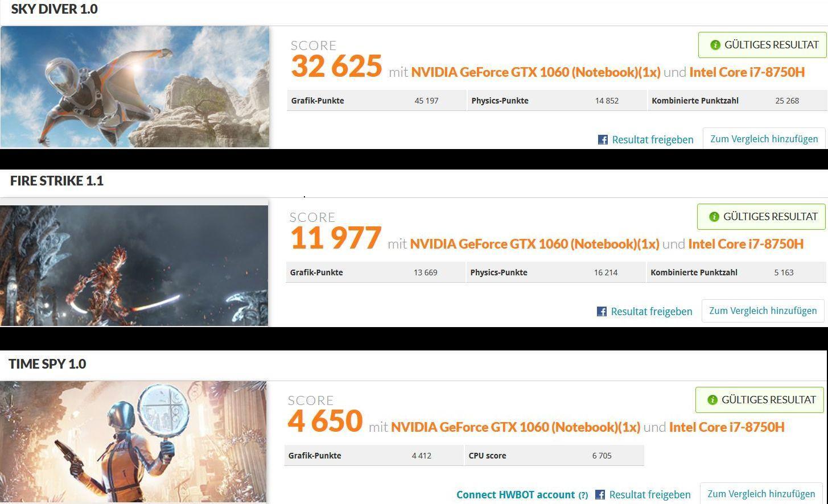This screenshot has height=504, width=828.
Task: Click Sky Diver Physics-Punkte value 14 852
Action: 607,101
